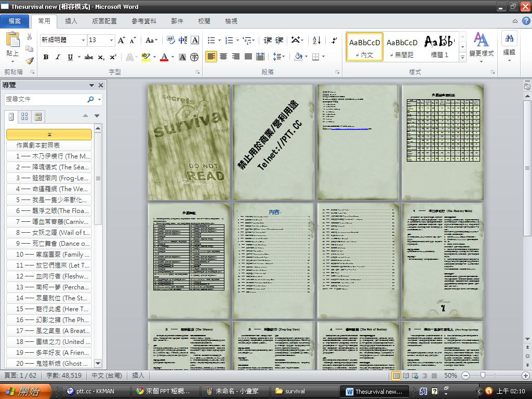
Task: Click the Paste clipboard icon
Action: pyautogui.click(x=13, y=40)
